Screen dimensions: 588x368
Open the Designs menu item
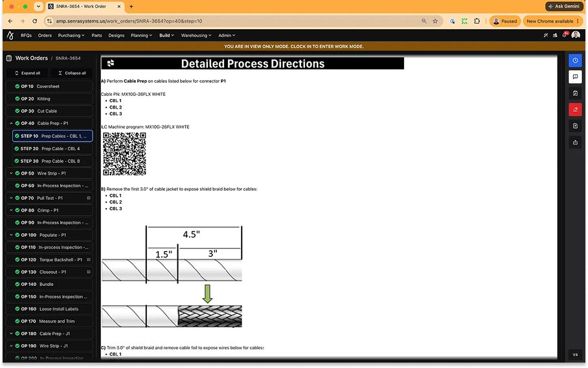117,35
